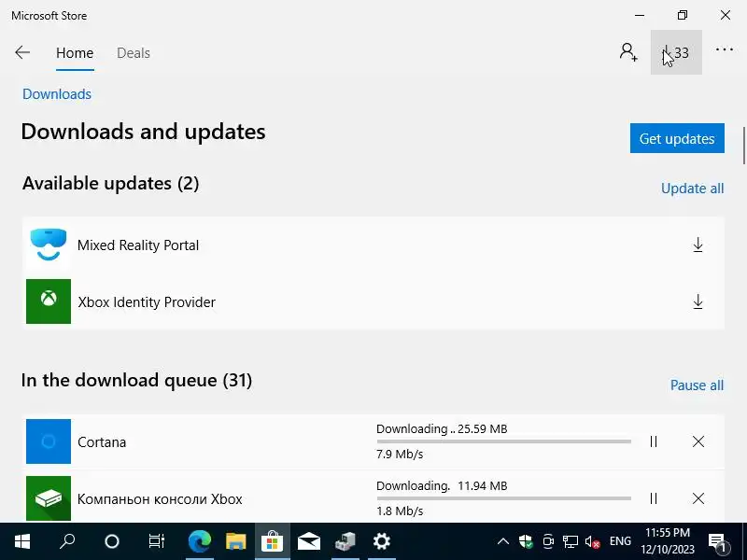Select Компаньон консоли Xbox app name
This screenshot has height=560, width=747.
click(x=160, y=499)
